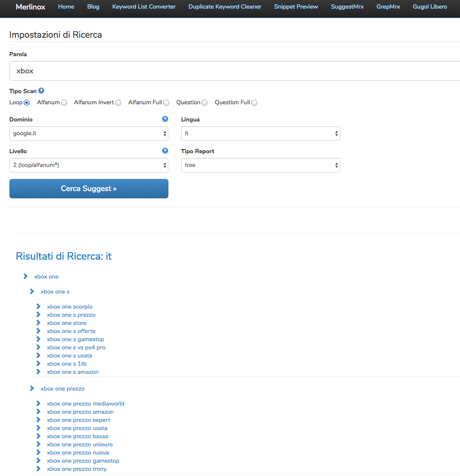The image size is (460, 476).
Task: Open the Dominio google.it dropdown
Action: 89,133
